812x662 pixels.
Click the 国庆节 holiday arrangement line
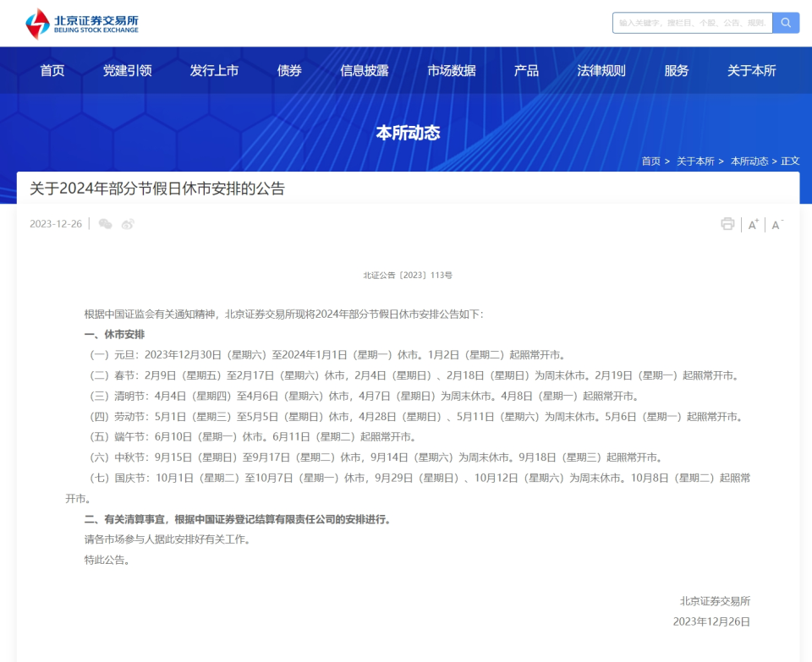pos(408,488)
